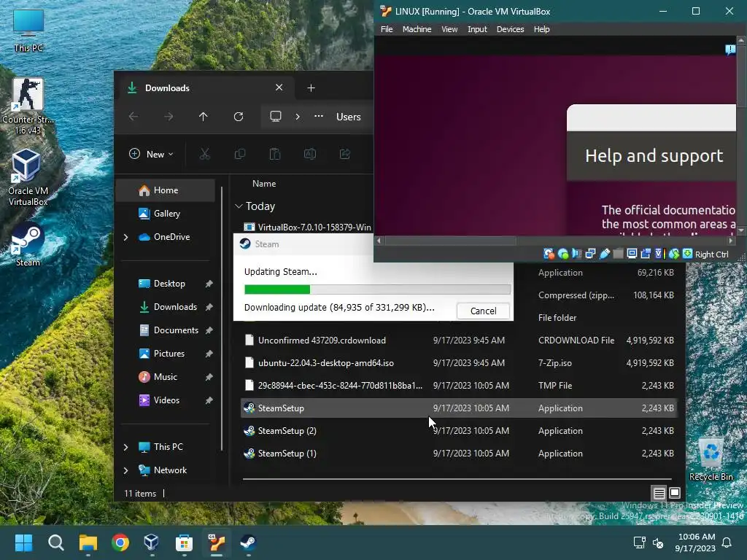
Task: Open the VirtualBox View menu
Action: pyautogui.click(x=449, y=29)
